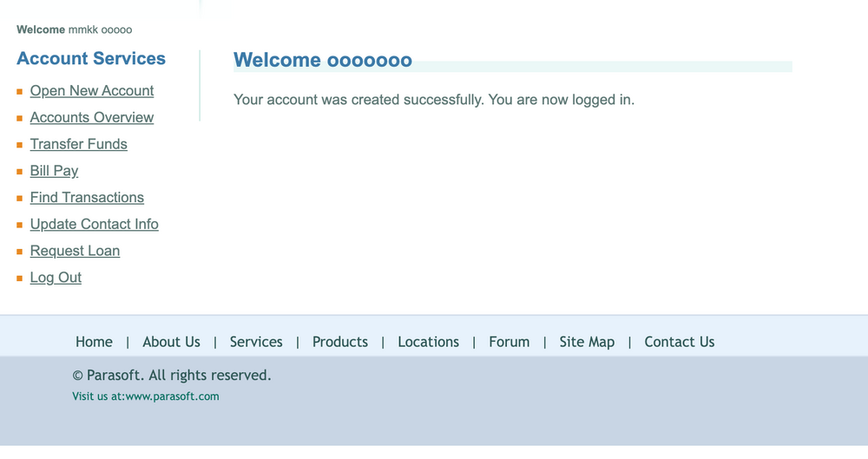Open Site Map footer link

[x=587, y=342]
